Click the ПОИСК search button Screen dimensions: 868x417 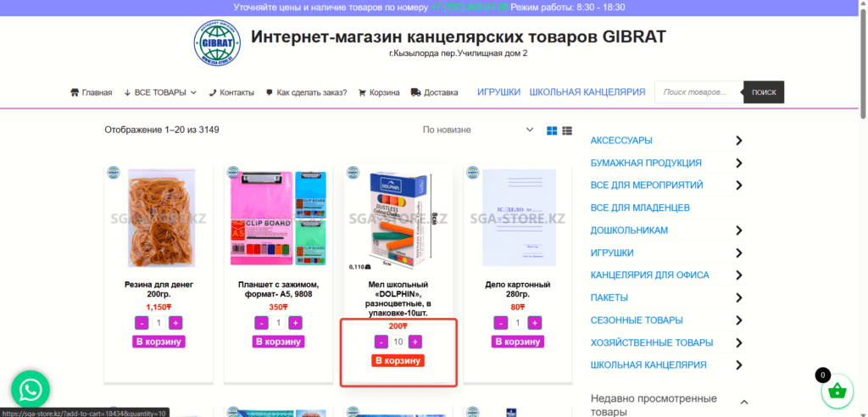pos(764,92)
